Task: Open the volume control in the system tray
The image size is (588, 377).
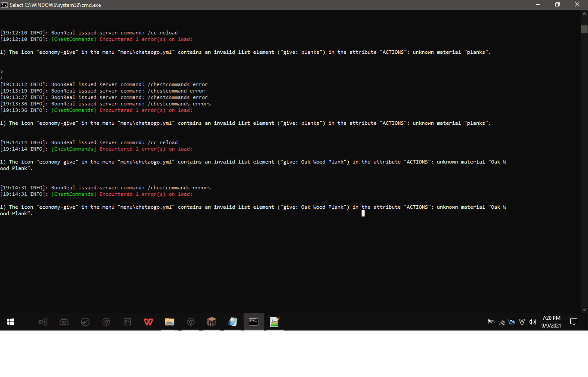Action: tap(532, 322)
